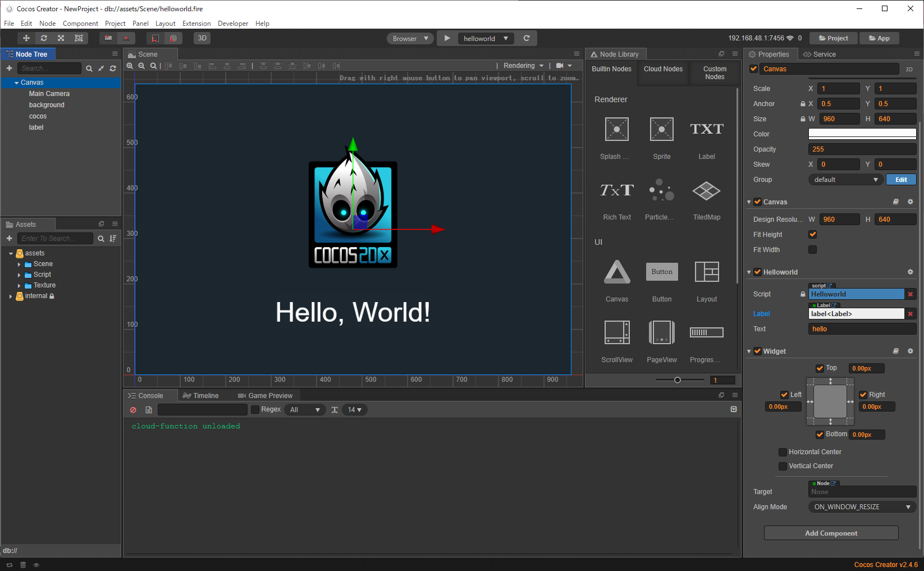Select the Rotate transform tool
This screenshot has height=571, width=924.
point(44,38)
